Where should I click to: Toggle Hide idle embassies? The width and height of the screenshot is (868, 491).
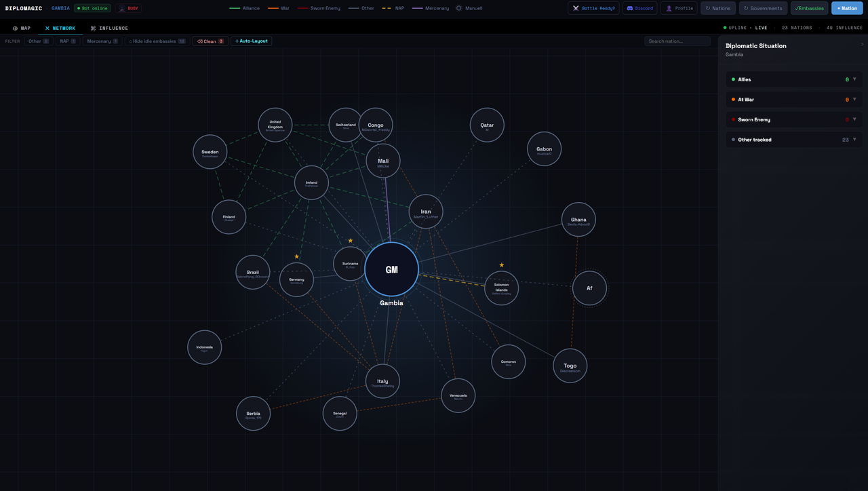point(157,41)
